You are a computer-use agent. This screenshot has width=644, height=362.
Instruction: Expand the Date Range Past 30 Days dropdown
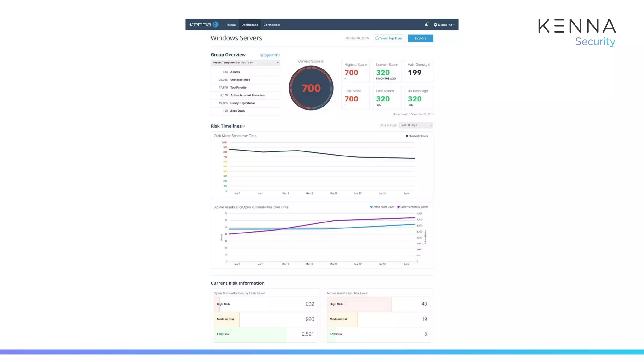pos(416,125)
